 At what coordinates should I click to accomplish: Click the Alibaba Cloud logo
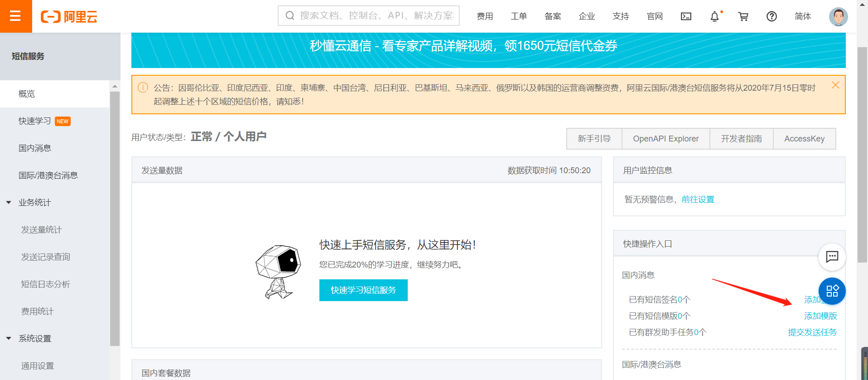pos(69,17)
